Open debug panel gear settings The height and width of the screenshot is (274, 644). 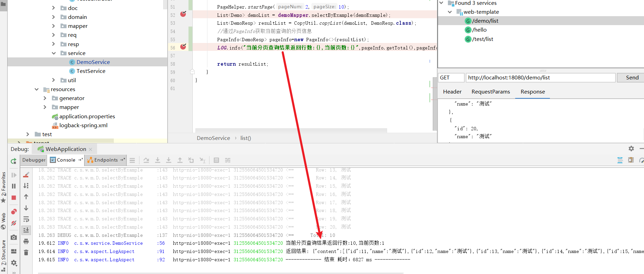[631, 149]
